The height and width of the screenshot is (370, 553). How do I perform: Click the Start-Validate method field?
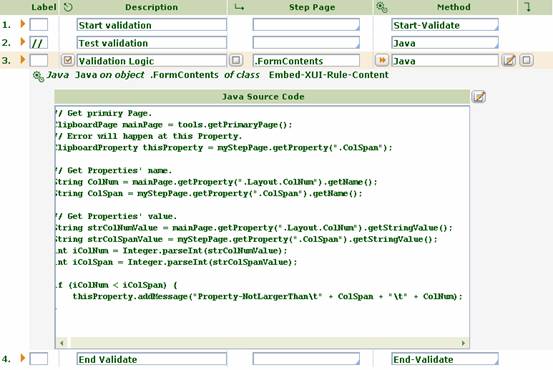445,25
